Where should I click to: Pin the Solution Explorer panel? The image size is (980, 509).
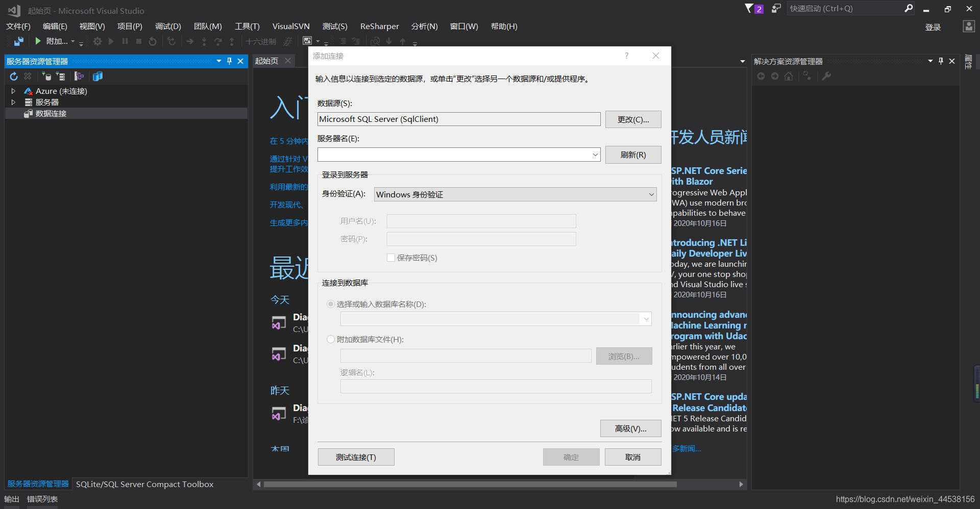[941, 61]
